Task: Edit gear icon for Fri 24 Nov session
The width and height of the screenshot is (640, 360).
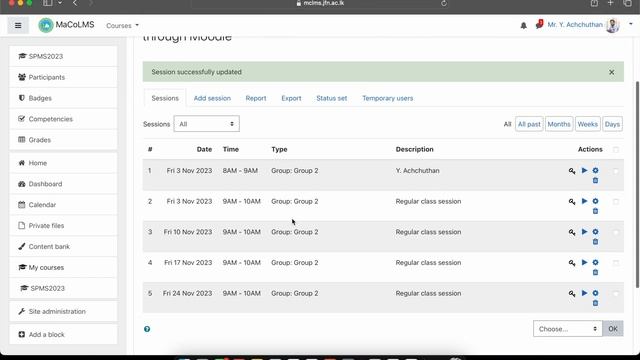Action: click(x=596, y=293)
